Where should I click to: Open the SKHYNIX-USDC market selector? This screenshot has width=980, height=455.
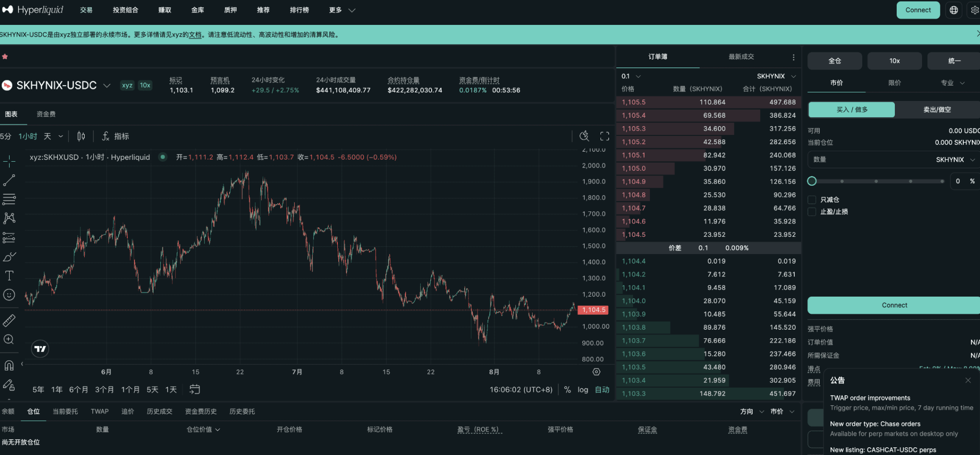point(56,85)
